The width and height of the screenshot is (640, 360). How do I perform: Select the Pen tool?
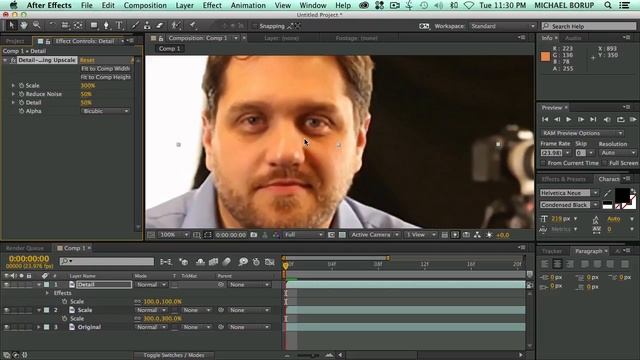tap(106, 25)
